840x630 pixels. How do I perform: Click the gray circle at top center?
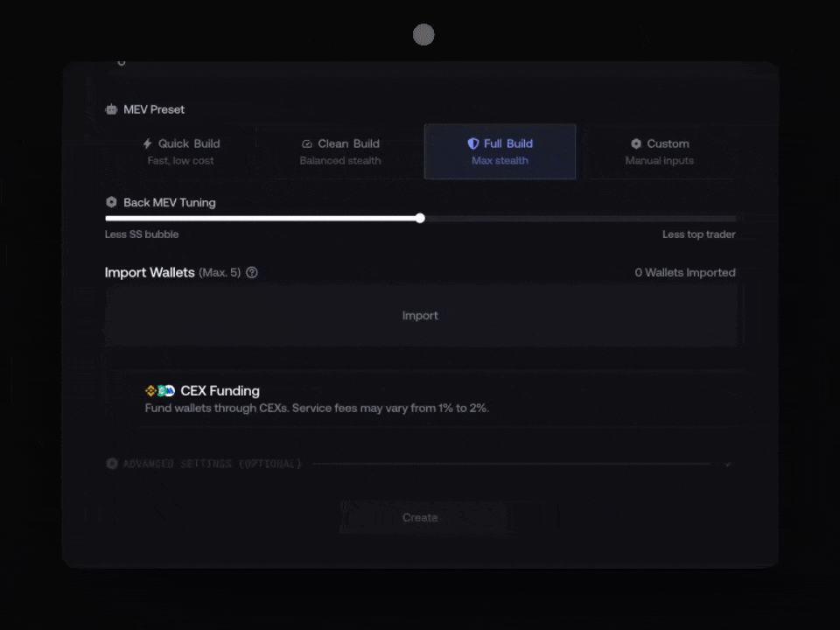[x=423, y=35]
